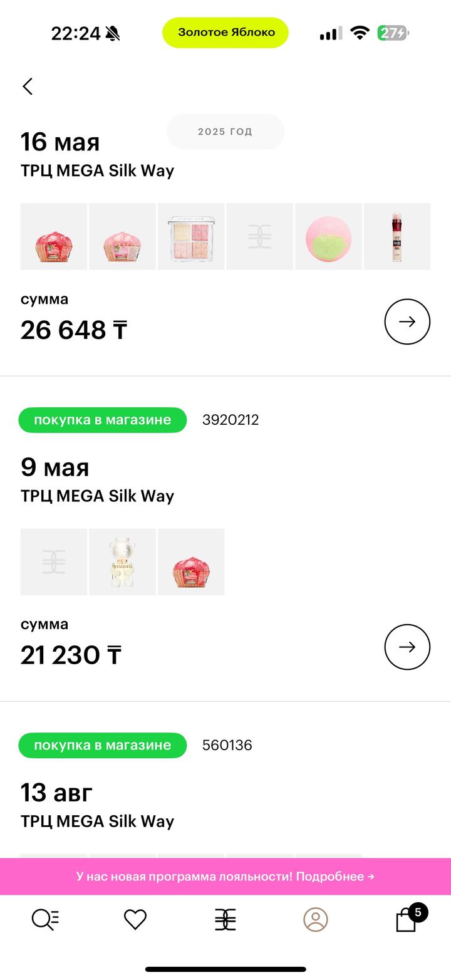Screen dimensions: 451x980
Task: Open the new loyalty program banner link
Action: coord(225,876)
